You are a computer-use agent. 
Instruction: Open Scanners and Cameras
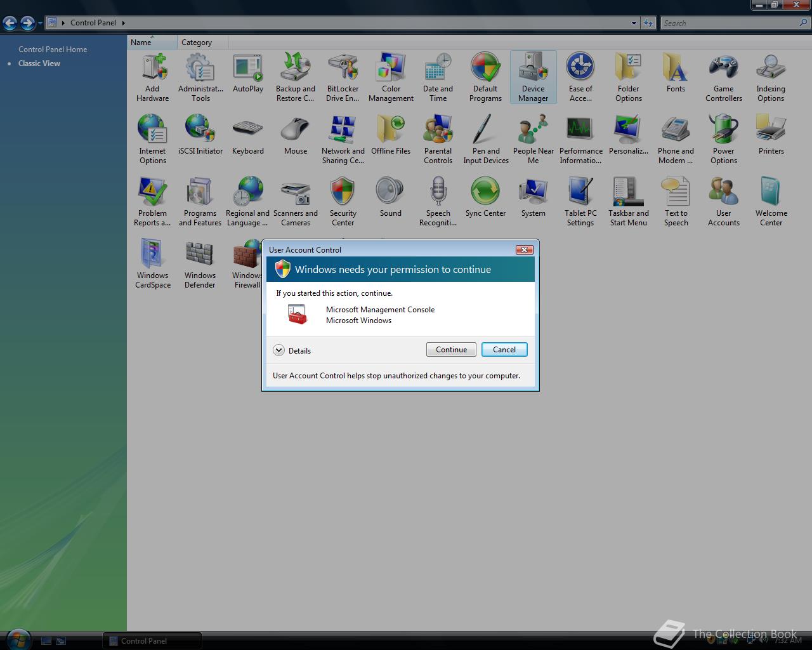coord(296,202)
